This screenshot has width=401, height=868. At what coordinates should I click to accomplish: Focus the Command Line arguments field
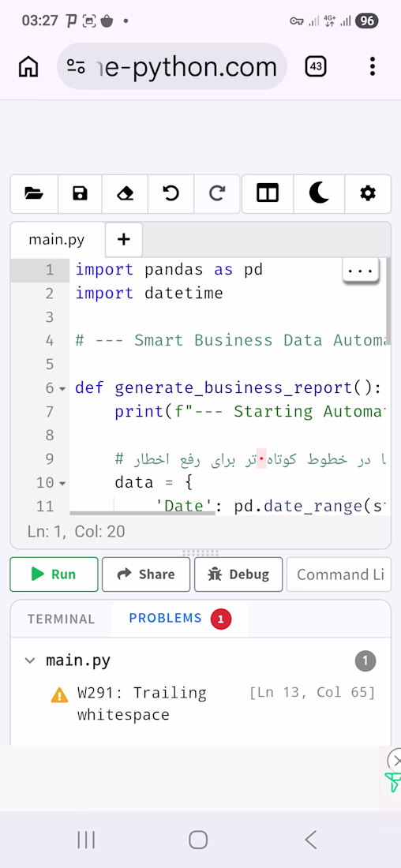point(339,574)
